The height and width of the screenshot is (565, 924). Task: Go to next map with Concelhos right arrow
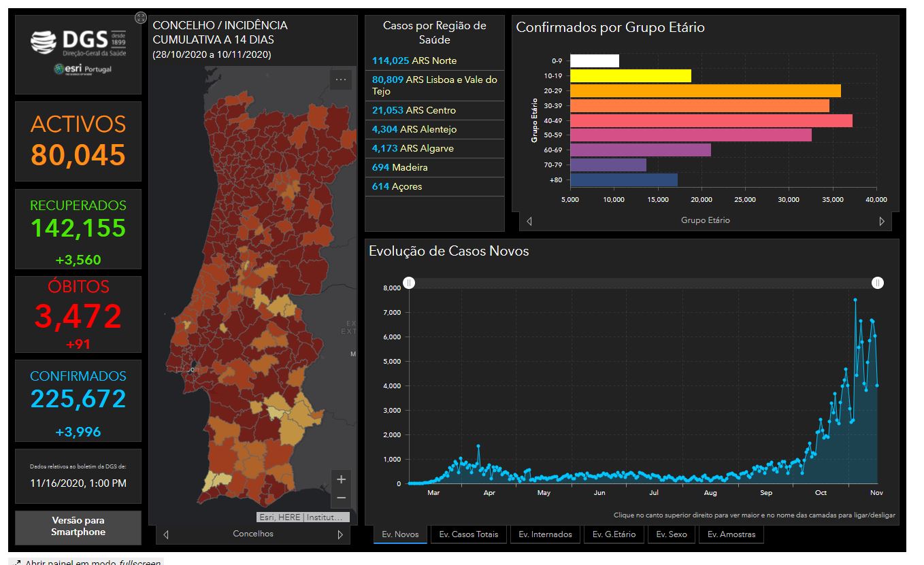[340, 534]
